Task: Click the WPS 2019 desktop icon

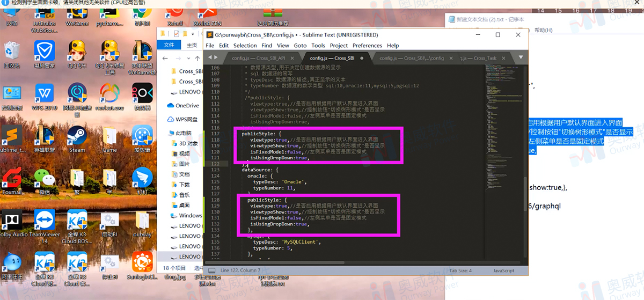Action: coord(45,96)
